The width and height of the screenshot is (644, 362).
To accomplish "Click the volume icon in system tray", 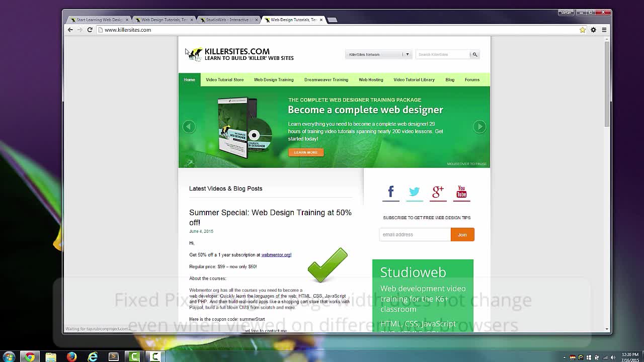I will coord(613,357).
